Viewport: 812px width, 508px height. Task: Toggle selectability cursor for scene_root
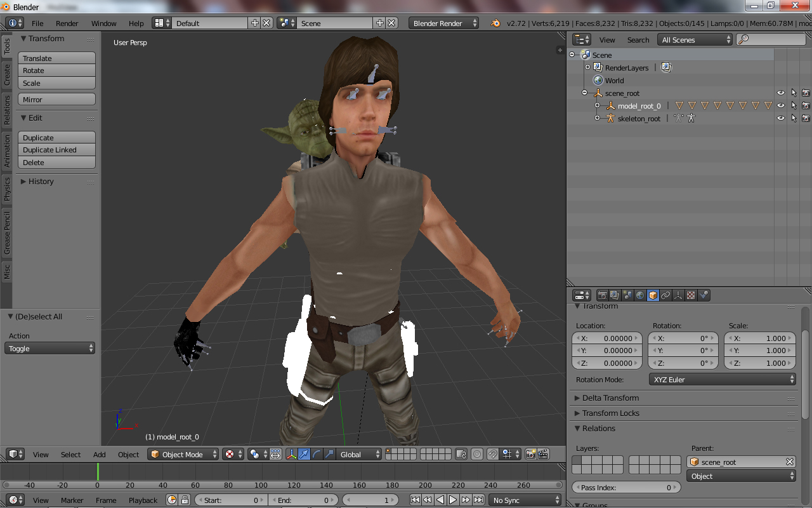794,93
